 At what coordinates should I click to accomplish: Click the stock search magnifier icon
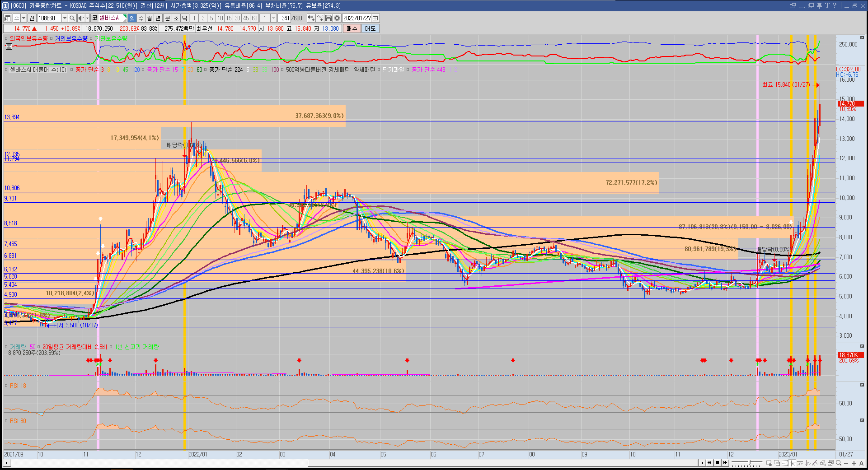tap(72, 18)
